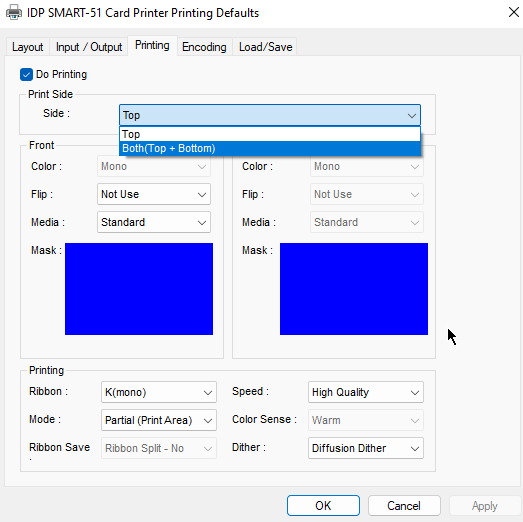Screen dimensions: 523x522
Task: Open the Front Media dropdown
Action: coord(154,222)
